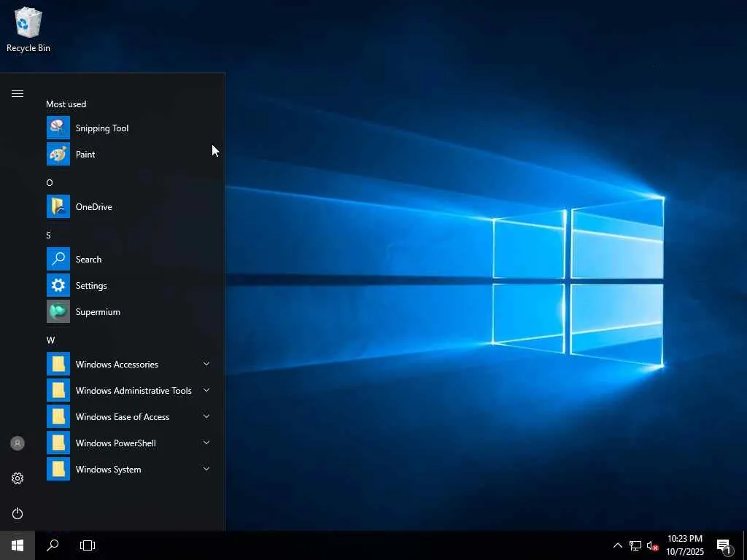
Task: Select the Recycle Bin desktop icon
Action: (x=28, y=23)
